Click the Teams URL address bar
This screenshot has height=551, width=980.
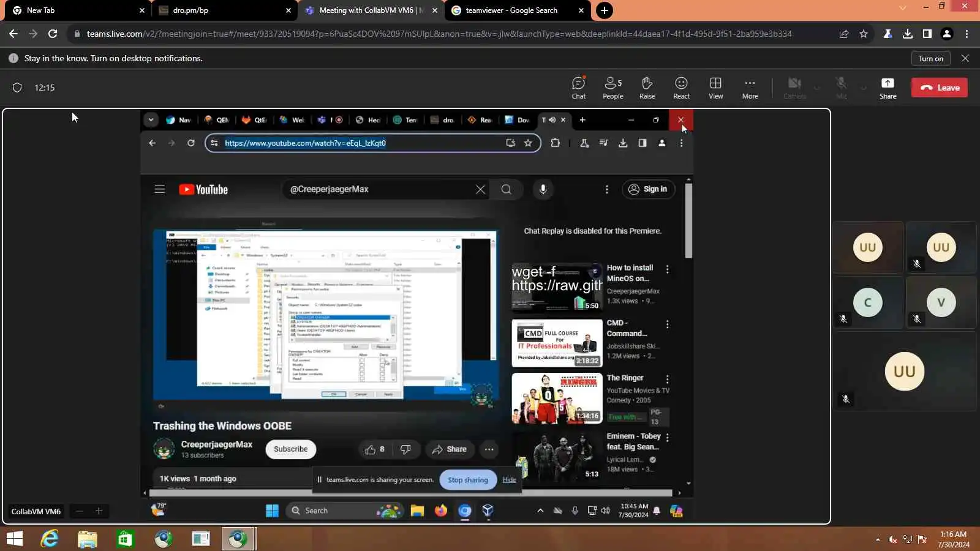439,34
